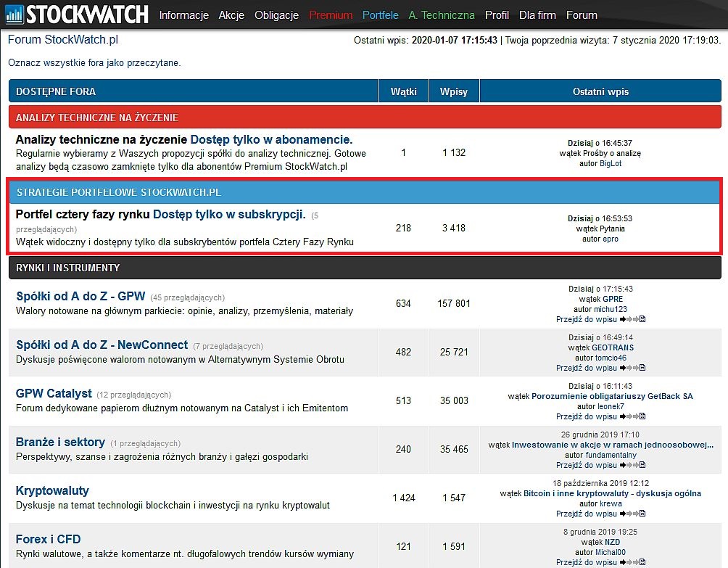728x568 pixels.
Task: Go to last post icon in GPW row
Action: pos(632,319)
